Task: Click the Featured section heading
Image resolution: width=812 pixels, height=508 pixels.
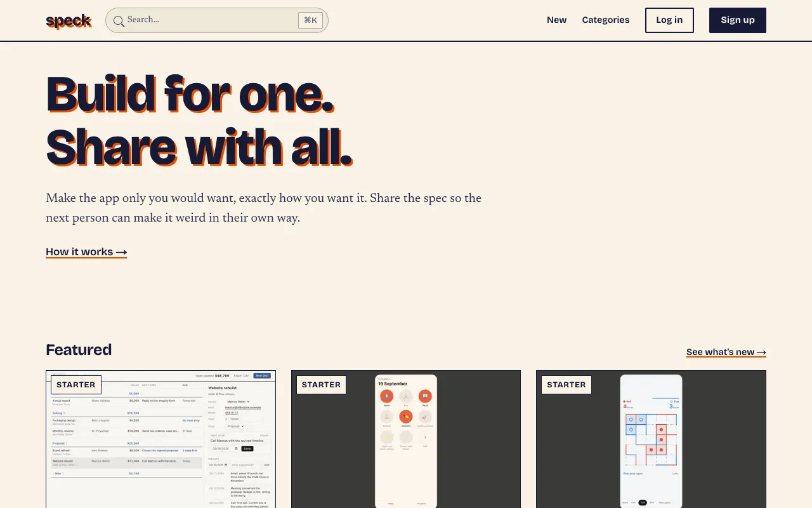Action: (x=79, y=350)
